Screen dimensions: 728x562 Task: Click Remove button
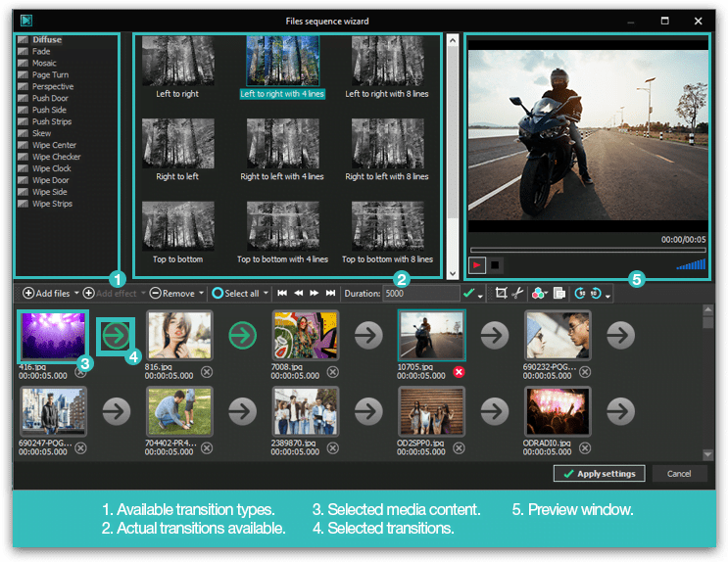(x=172, y=294)
